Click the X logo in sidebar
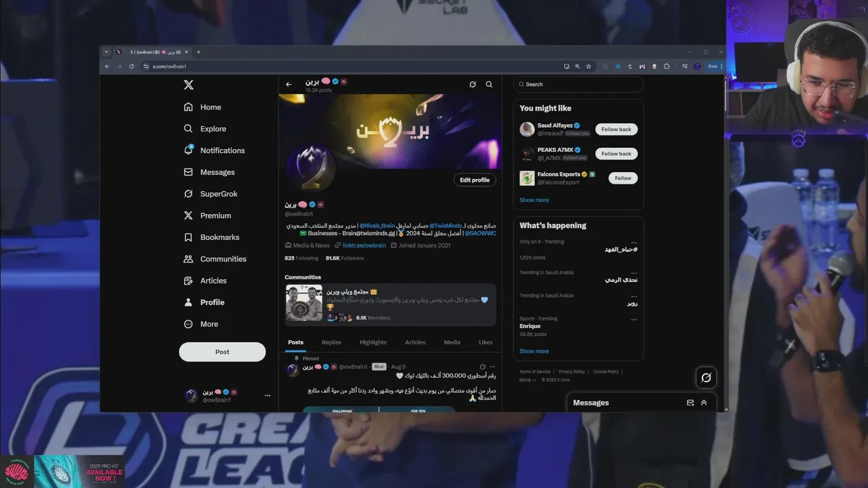The width and height of the screenshot is (868, 488). coord(189,85)
